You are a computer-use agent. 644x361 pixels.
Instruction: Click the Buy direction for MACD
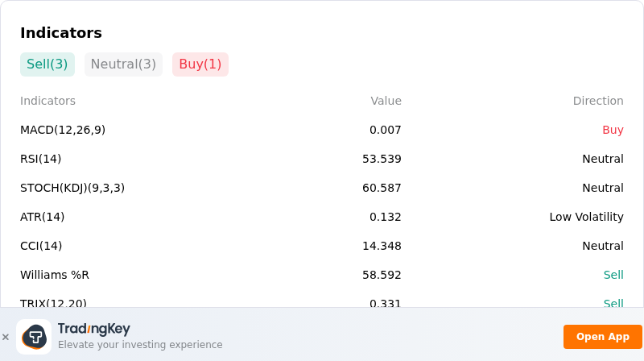click(x=613, y=130)
